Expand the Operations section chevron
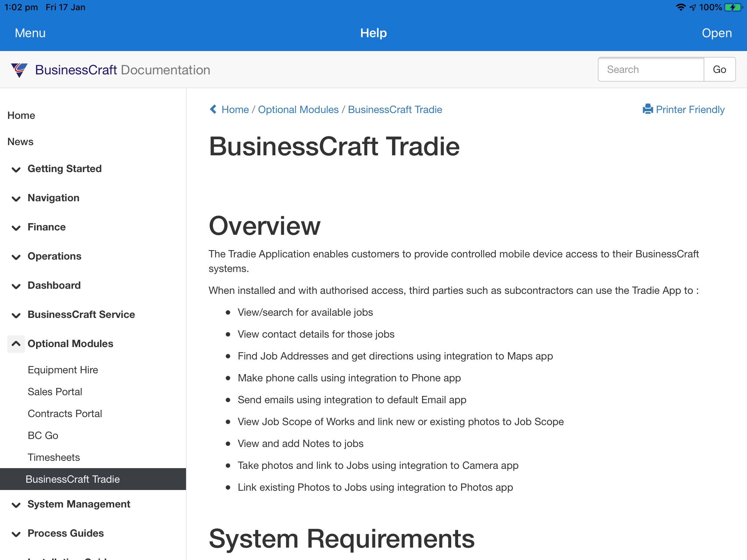The width and height of the screenshot is (747, 560). [16, 257]
